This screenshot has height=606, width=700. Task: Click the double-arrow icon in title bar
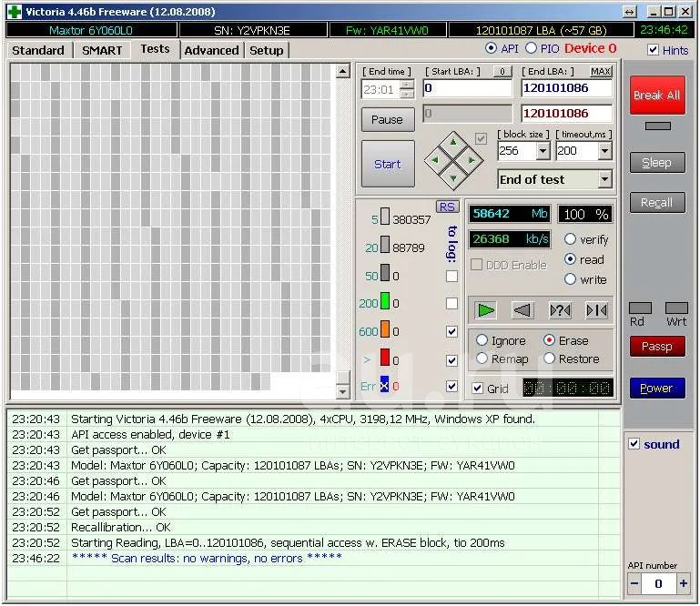[x=630, y=12]
